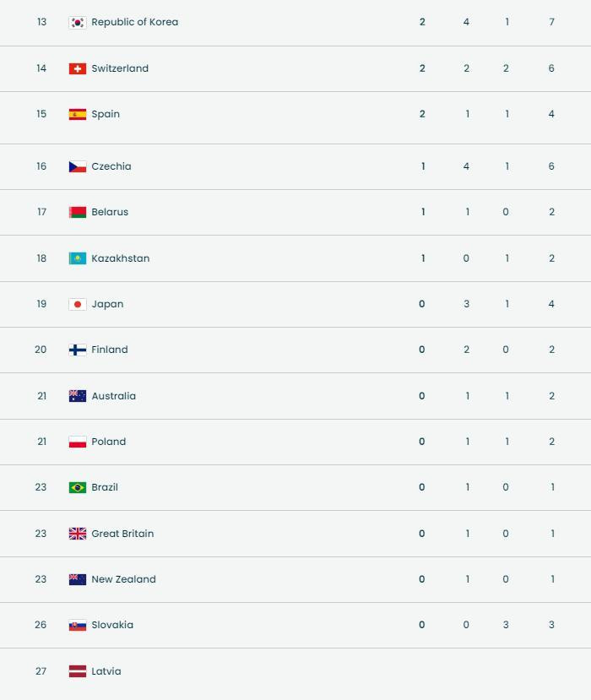Click the Great Britain flag icon
The width and height of the screenshot is (591, 700).
pyautogui.click(x=78, y=534)
